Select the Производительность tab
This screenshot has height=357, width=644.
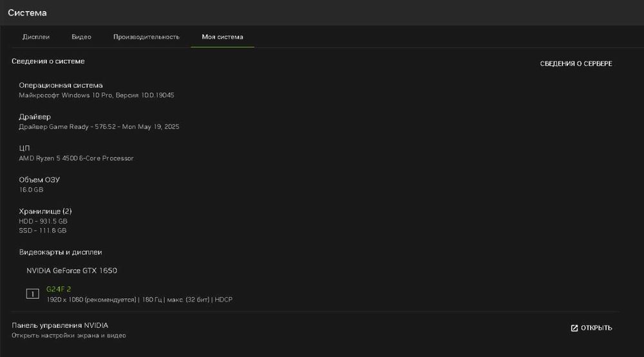[x=146, y=37]
